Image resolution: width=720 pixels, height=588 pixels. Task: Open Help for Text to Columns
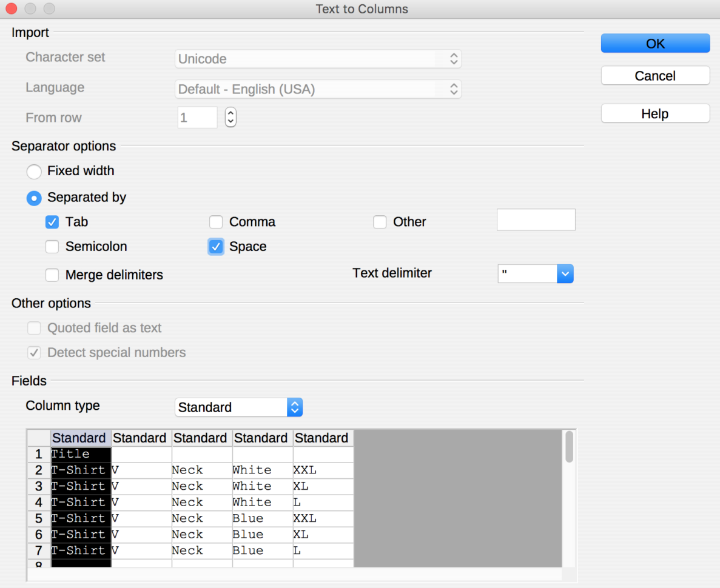pos(655,113)
